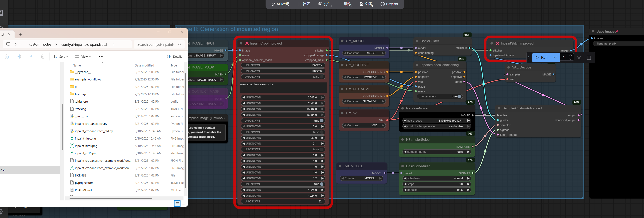Viewport: 644px width, 218px height.
Task: Click the red X on InpaintStitchImproved title
Action: (497, 43)
